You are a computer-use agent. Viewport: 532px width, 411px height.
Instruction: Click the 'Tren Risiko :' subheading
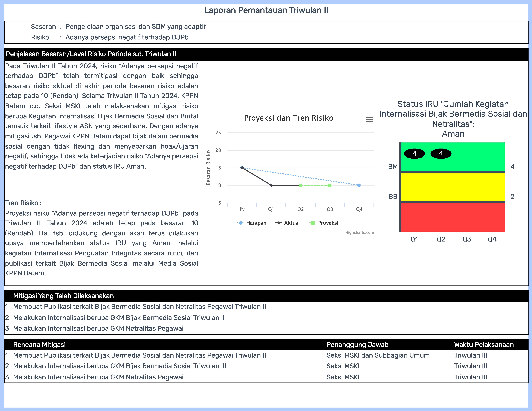(23, 203)
